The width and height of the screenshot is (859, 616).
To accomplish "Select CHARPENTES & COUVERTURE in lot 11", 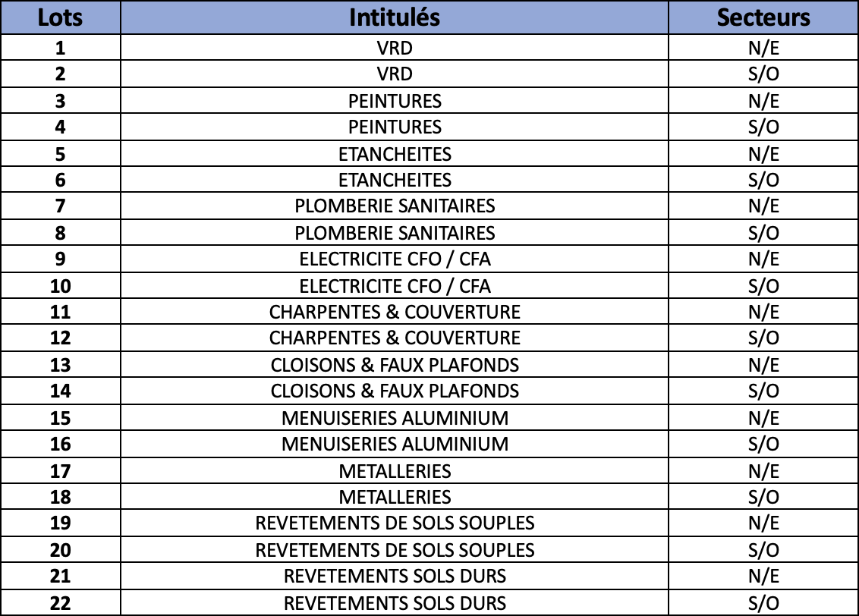I will point(395,312).
